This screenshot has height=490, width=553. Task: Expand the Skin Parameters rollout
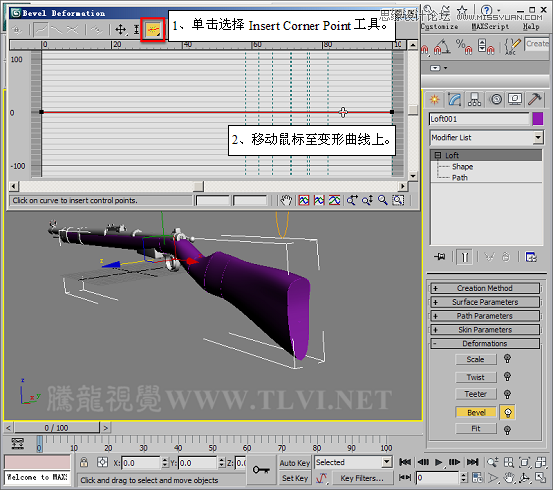click(485, 329)
